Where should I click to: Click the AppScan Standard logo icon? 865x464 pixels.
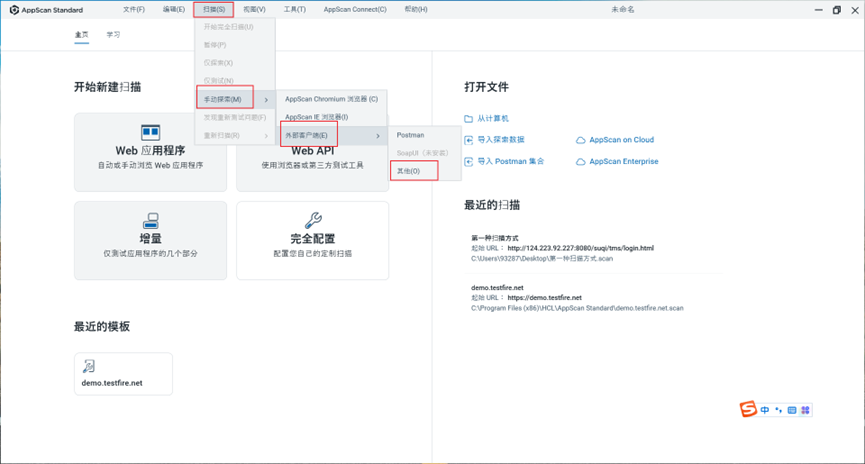tap(14, 10)
